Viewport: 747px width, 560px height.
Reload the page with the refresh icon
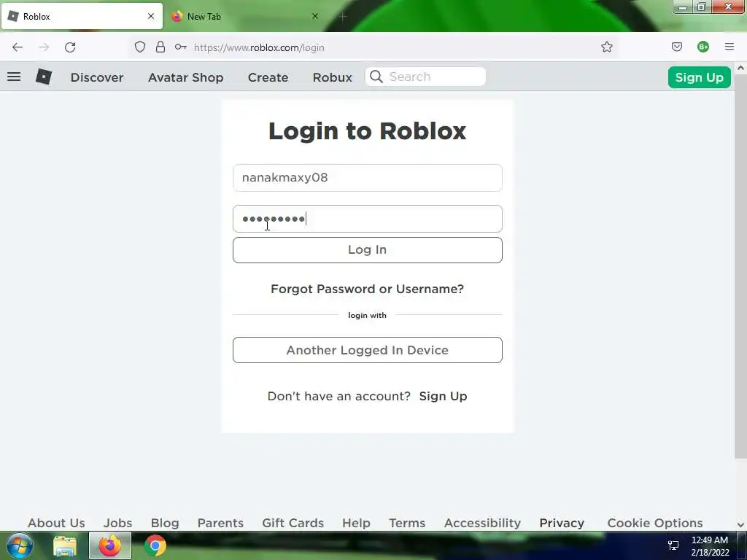[x=70, y=47]
